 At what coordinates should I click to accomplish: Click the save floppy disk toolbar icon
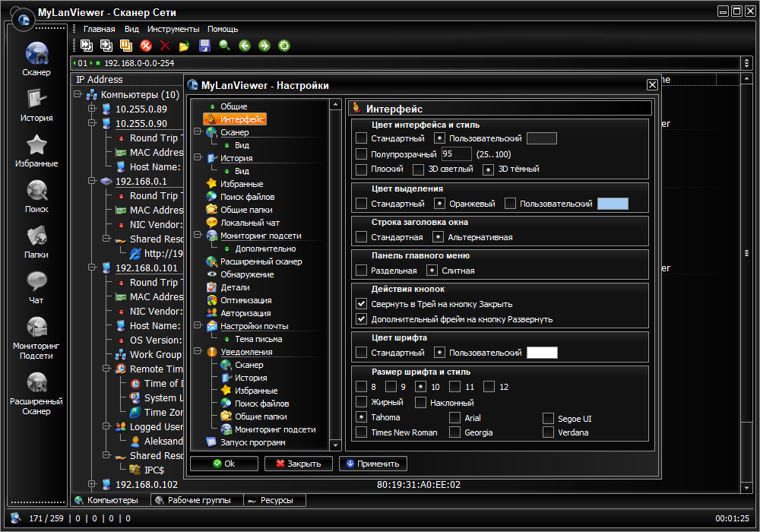pos(204,46)
